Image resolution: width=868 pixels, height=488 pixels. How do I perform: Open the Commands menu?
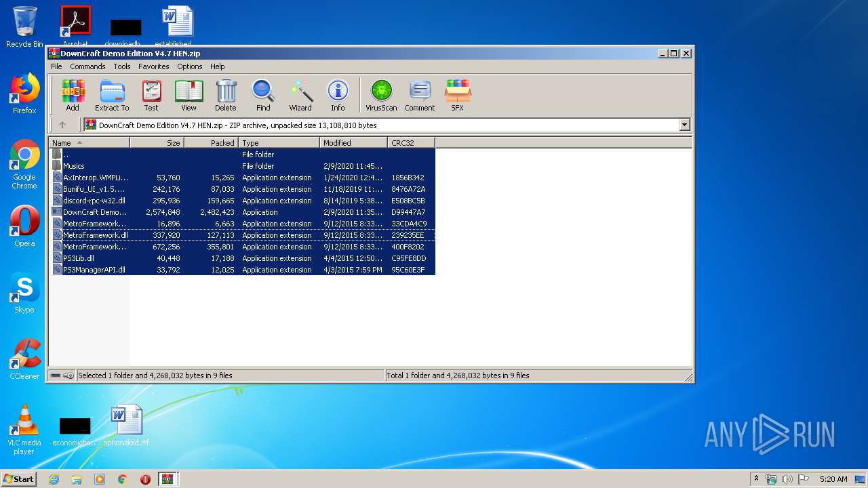(87, 66)
